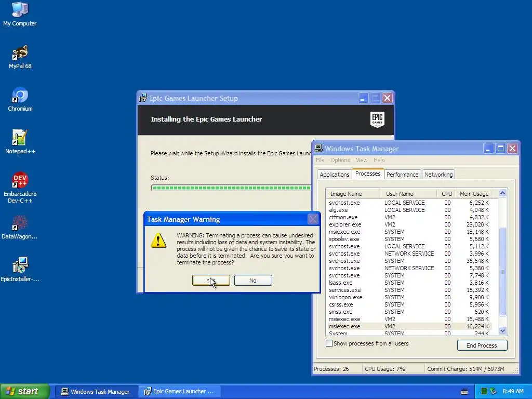The height and width of the screenshot is (399, 532).
Task: Select the ctfmon.exe process row
Action: [409, 217]
